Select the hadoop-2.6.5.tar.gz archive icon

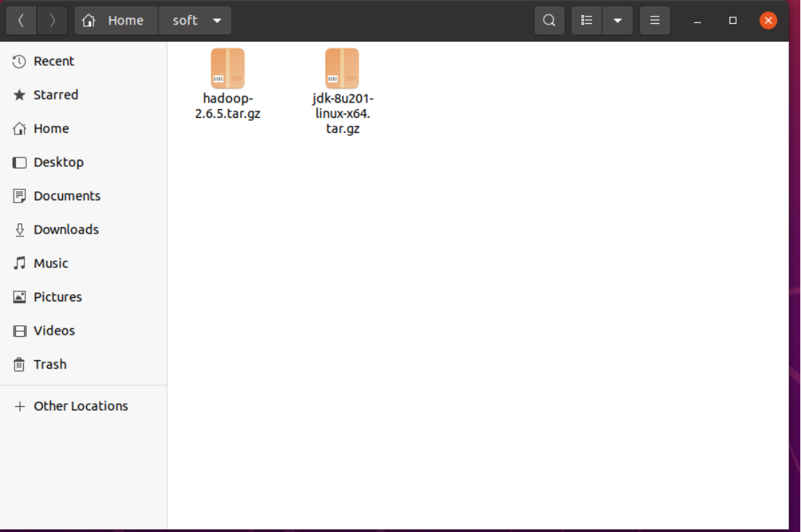(x=228, y=69)
